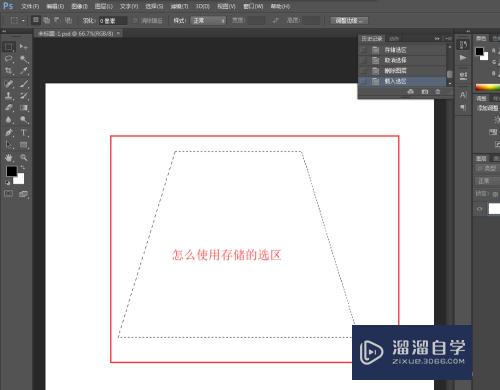The image size is (500, 390).
Task: Open Actions panel play dock icon
Action: pyautogui.click(x=463, y=58)
